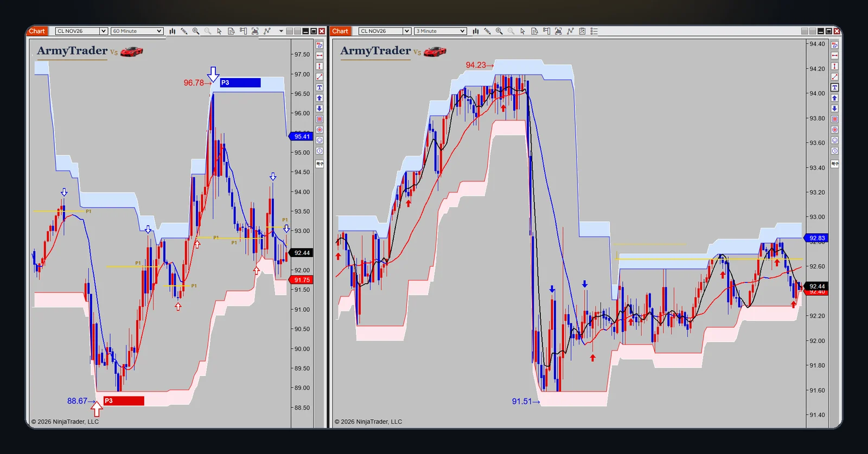Expand CL NOV26 instrument dropdown in 60 Minute chart
Viewport: 868px width, 454px height.
(103, 31)
